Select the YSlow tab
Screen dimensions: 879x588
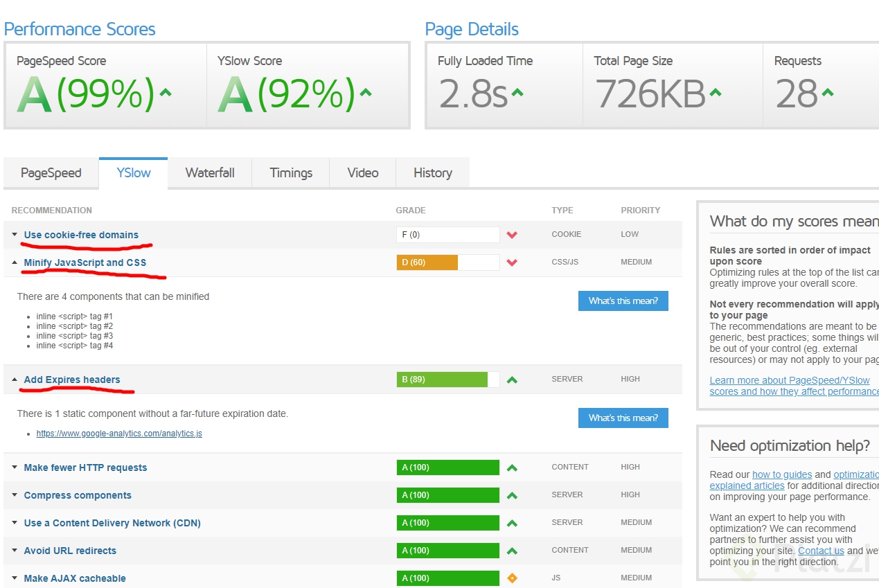tap(133, 173)
